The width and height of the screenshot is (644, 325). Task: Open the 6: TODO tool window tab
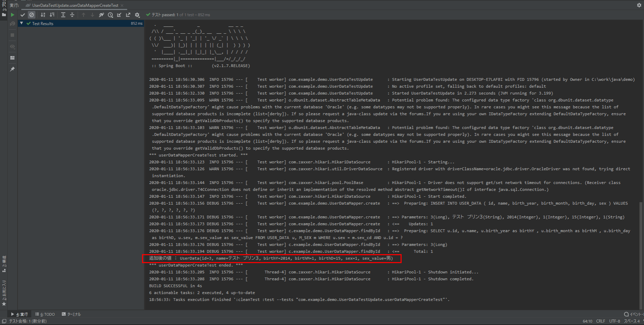(x=45, y=314)
